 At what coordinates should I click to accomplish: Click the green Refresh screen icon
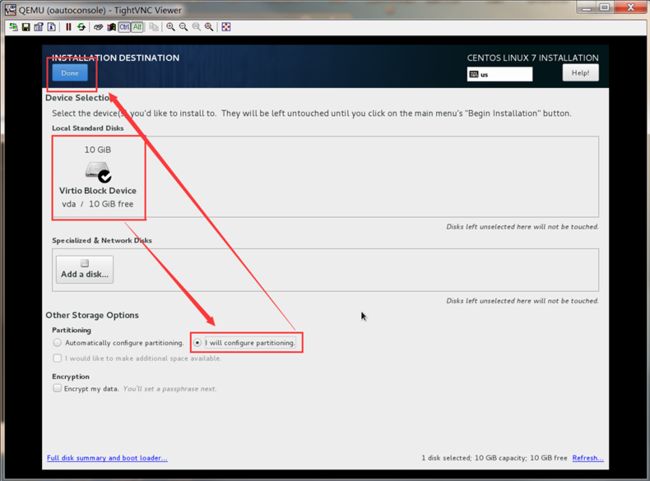click(81, 27)
